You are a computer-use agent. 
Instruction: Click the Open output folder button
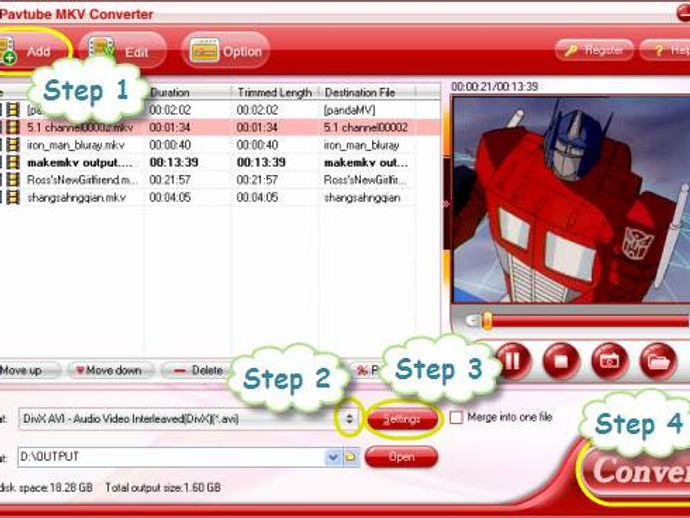click(x=401, y=457)
